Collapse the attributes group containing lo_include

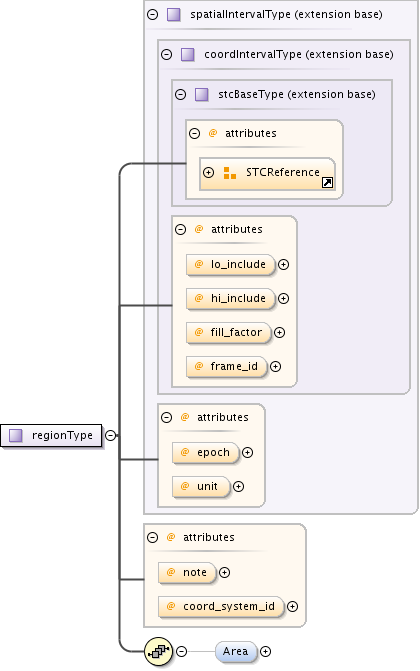point(181,229)
